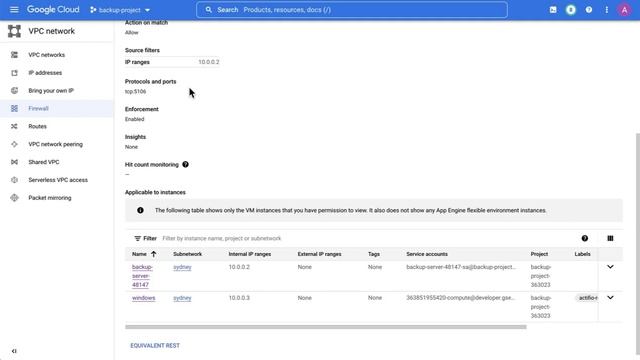
Task: Click the Serverless VPC access sidebar icon
Action: (x=14, y=180)
